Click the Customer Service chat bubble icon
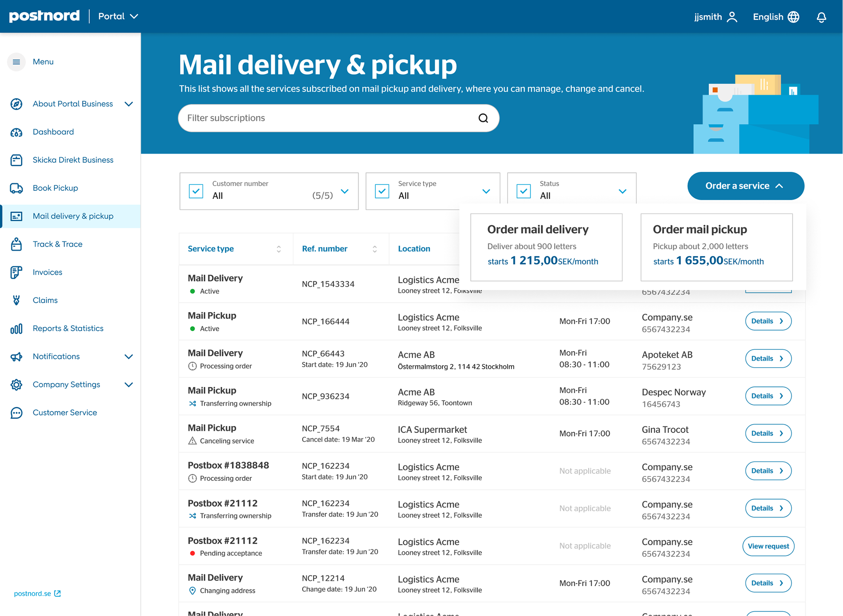Screen dimensions: 843x616 coord(16,413)
